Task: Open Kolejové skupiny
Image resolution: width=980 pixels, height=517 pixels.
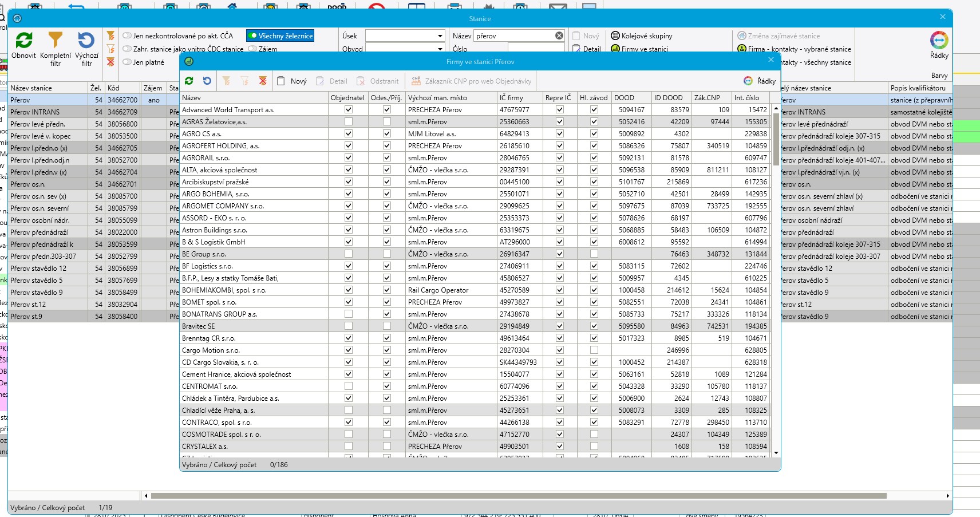Action: point(641,36)
